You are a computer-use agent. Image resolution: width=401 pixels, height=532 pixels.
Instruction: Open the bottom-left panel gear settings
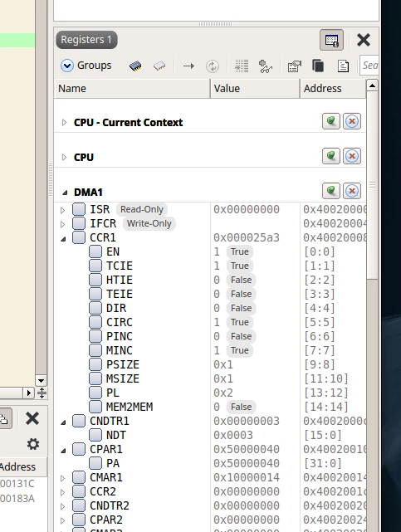(x=33, y=444)
